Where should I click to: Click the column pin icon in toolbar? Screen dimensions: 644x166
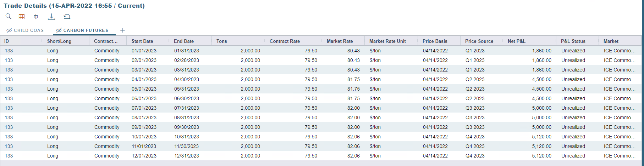point(36,17)
